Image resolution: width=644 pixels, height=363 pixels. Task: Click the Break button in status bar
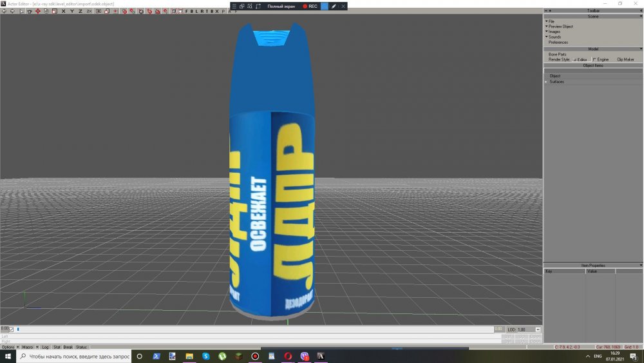68,348
